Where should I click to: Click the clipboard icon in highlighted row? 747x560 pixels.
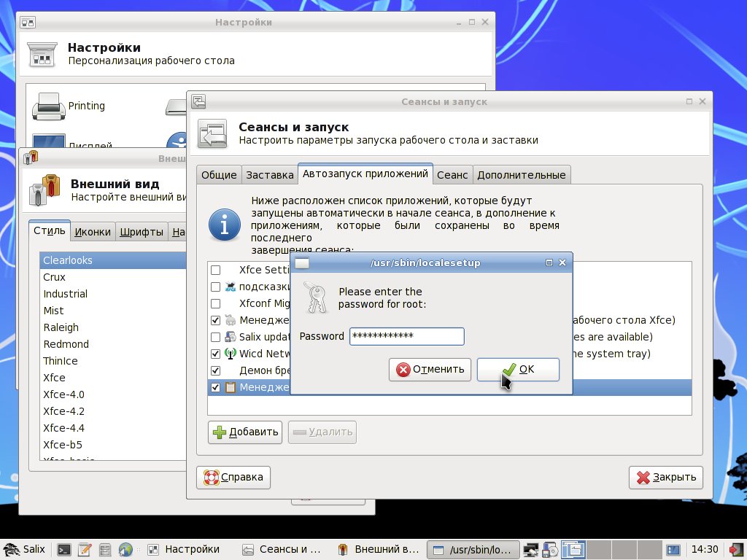(x=231, y=387)
